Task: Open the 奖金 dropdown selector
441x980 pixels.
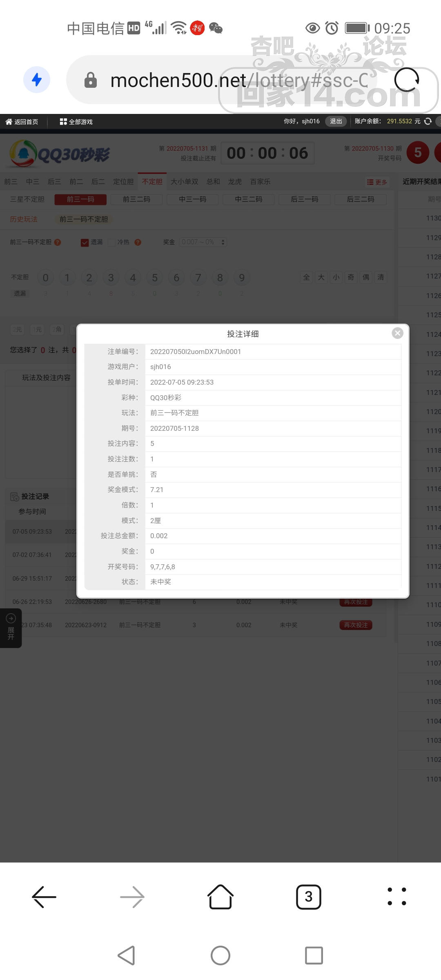Action: coord(203,242)
